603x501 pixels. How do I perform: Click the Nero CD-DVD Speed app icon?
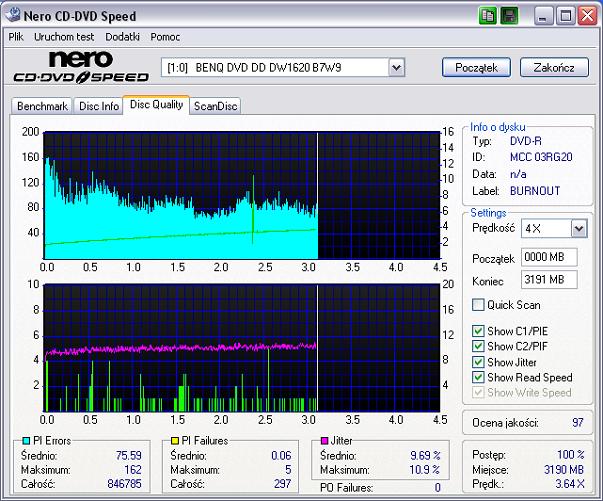point(13,15)
